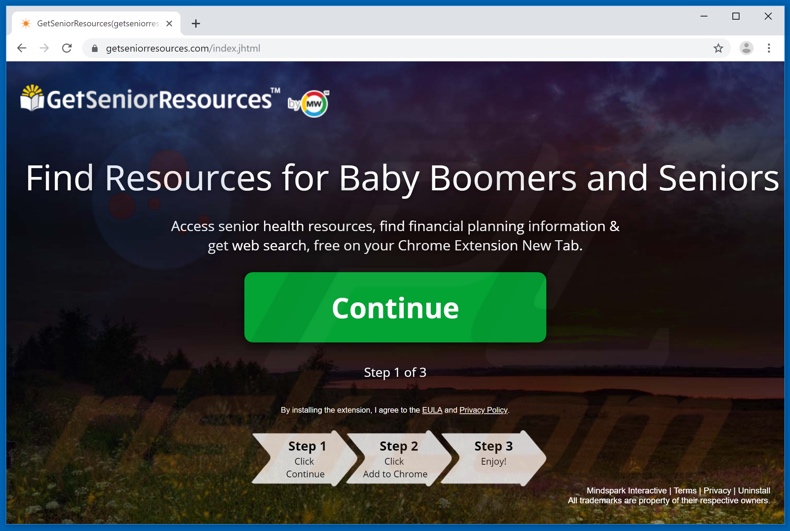Open the Terms footer link

685,491
